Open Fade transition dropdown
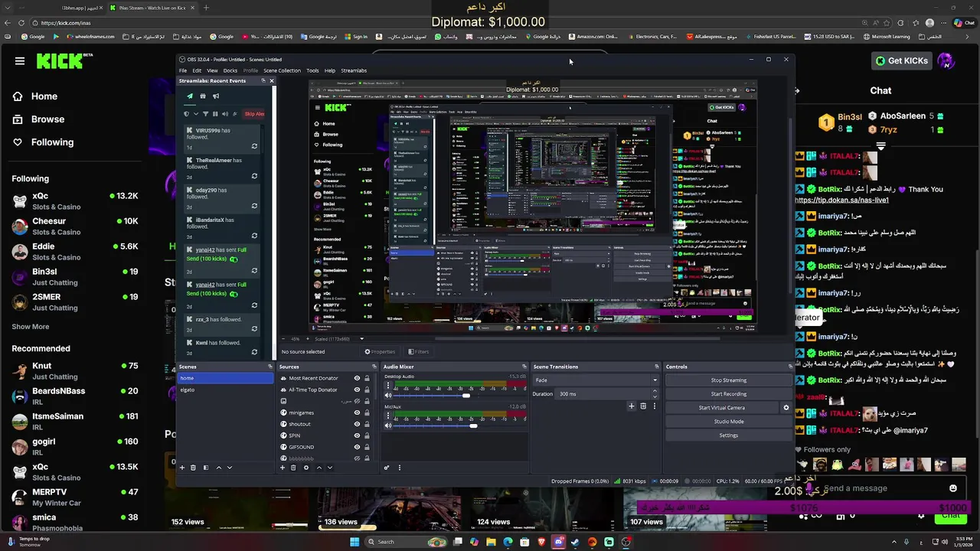Viewport: 980px width, 551px height. click(x=596, y=380)
